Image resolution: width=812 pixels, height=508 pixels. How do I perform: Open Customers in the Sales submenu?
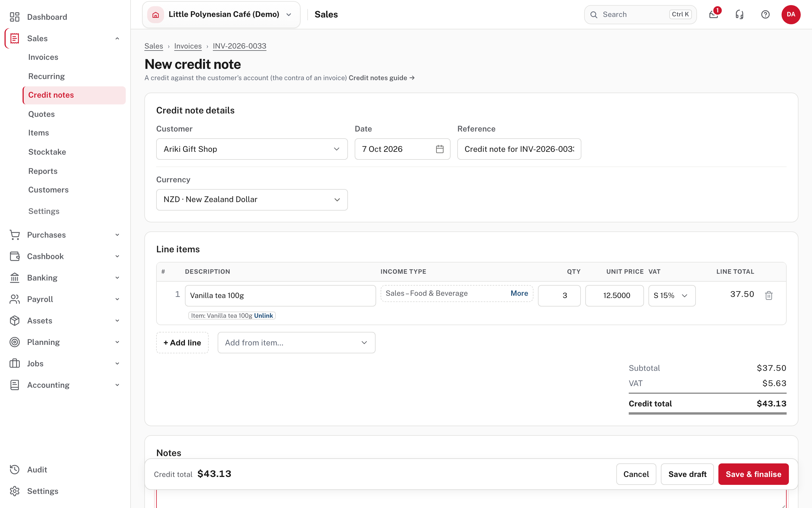point(48,190)
